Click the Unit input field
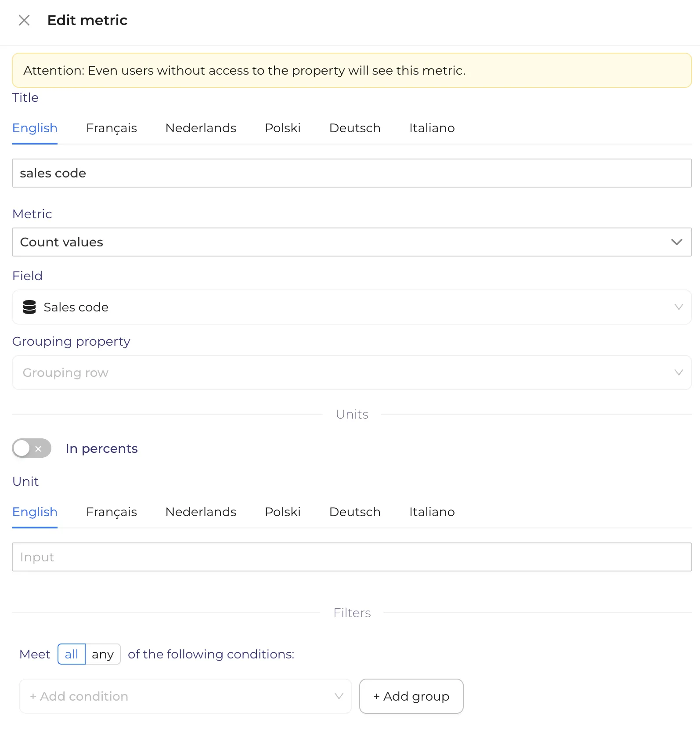The image size is (700, 752). 352,557
